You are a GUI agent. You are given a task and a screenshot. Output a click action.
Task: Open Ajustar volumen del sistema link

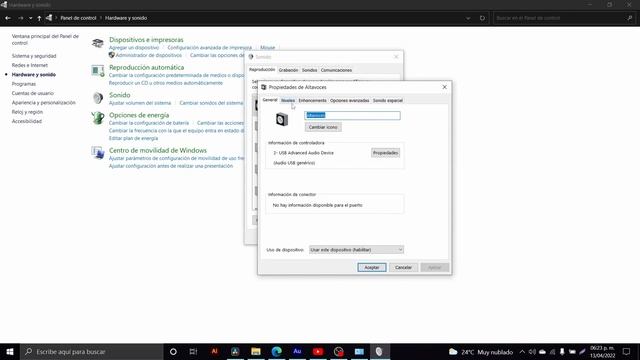pyautogui.click(x=140, y=103)
